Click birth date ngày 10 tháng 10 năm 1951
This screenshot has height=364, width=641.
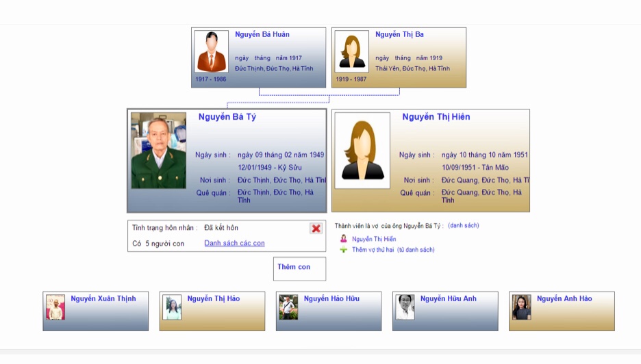[x=485, y=155]
